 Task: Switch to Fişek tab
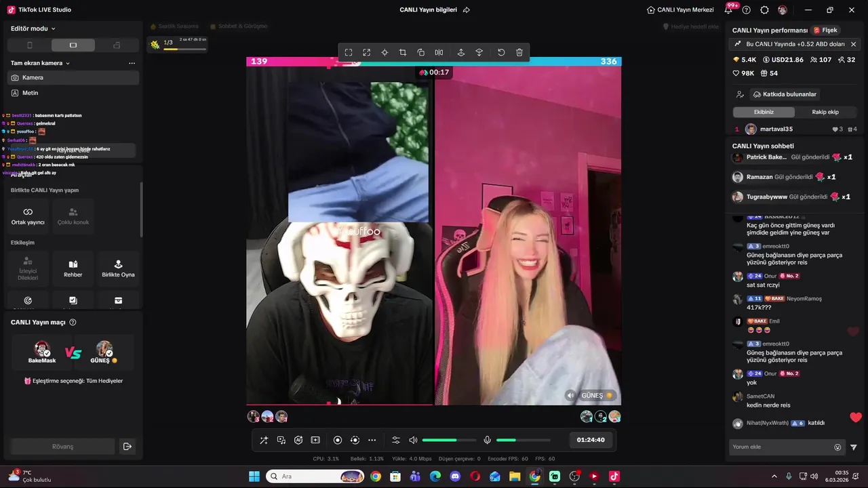coord(825,30)
